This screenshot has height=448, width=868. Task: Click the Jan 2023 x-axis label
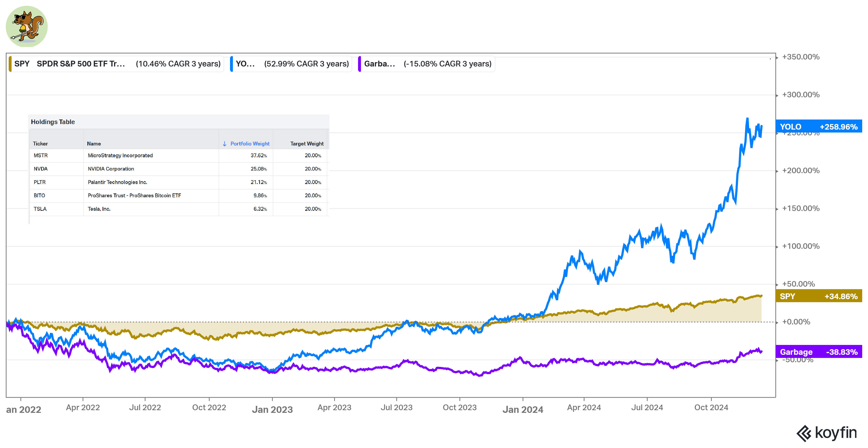272,410
